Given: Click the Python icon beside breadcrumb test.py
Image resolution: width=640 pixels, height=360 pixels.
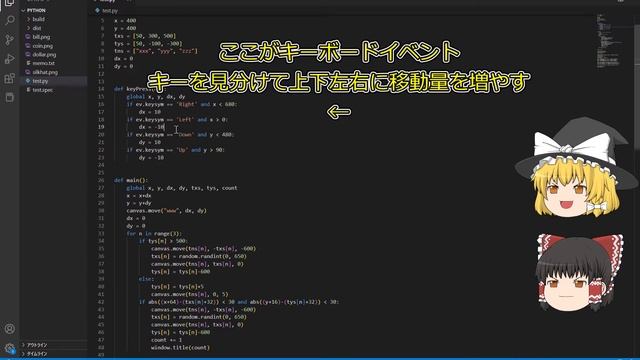Looking at the screenshot, I should tap(97, 11).
